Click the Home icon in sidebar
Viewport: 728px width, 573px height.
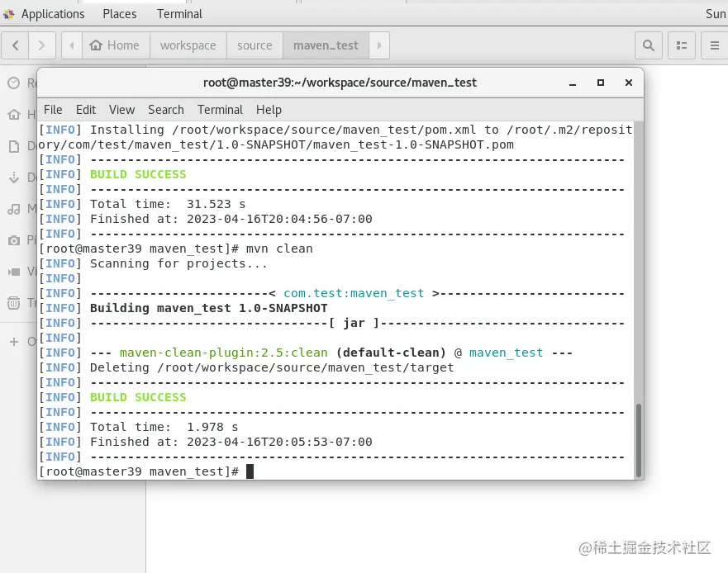(14, 114)
